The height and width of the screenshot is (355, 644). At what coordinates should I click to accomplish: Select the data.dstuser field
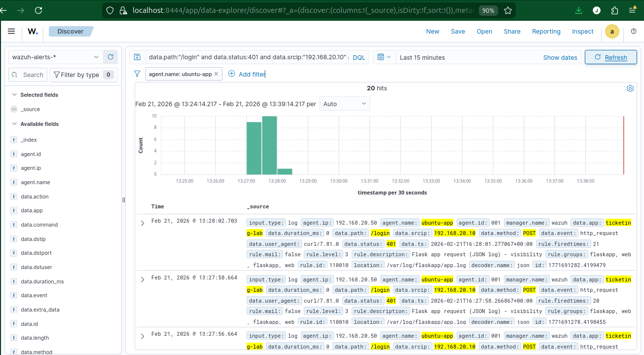coord(36,267)
